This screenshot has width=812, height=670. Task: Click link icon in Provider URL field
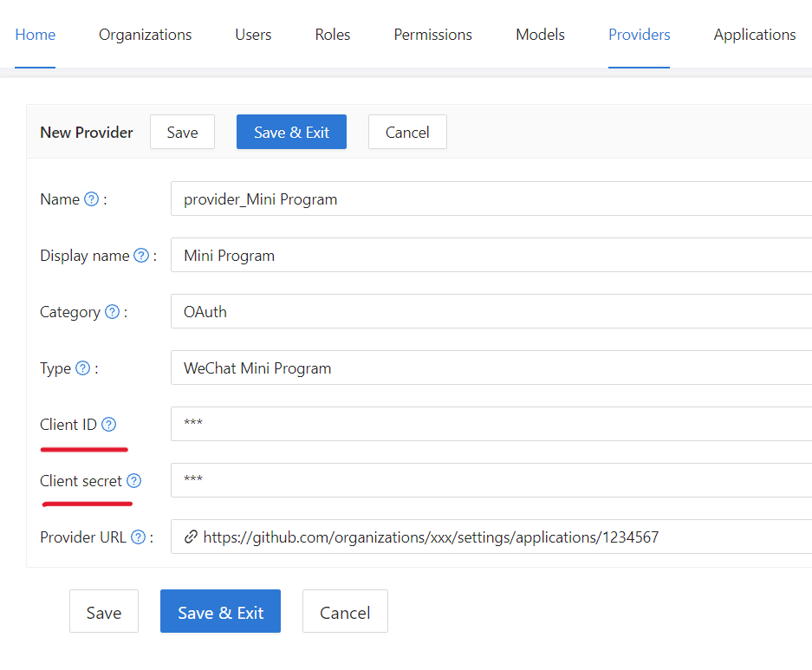[x=191, y=537]
